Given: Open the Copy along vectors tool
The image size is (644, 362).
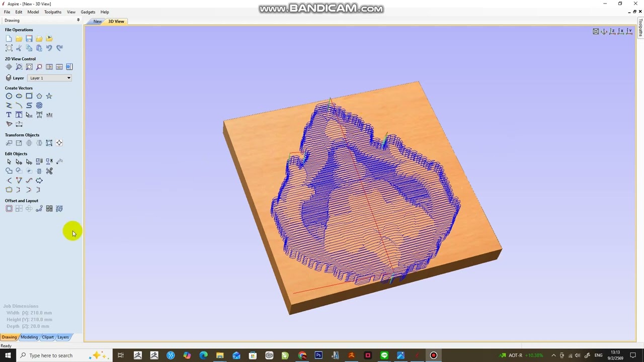Looking at the screenshot, I should [39, 209].
